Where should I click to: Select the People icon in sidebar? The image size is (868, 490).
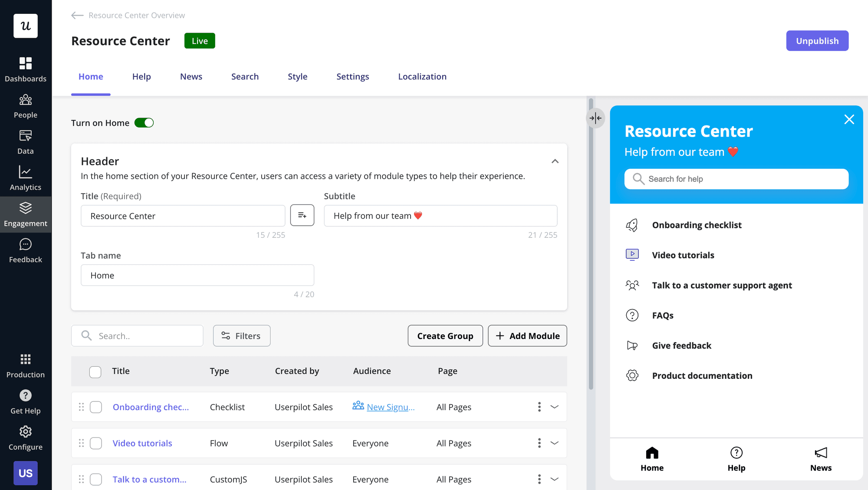[x=26, y=105]
